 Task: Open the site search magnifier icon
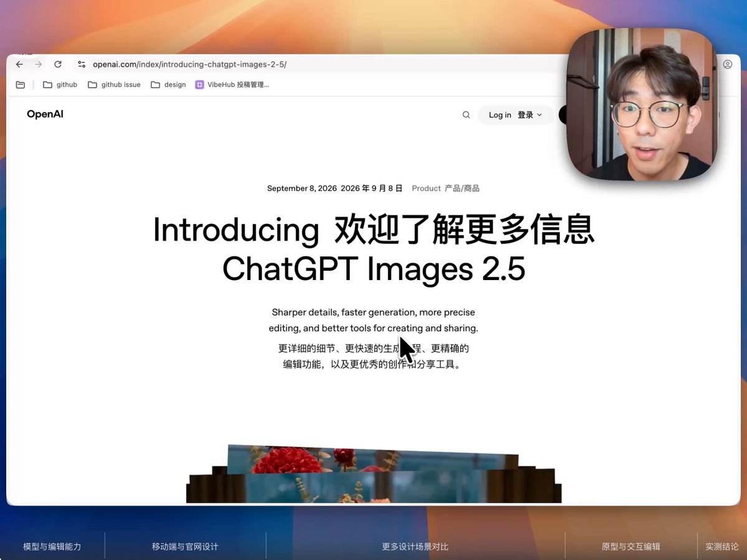pos(466,114)
